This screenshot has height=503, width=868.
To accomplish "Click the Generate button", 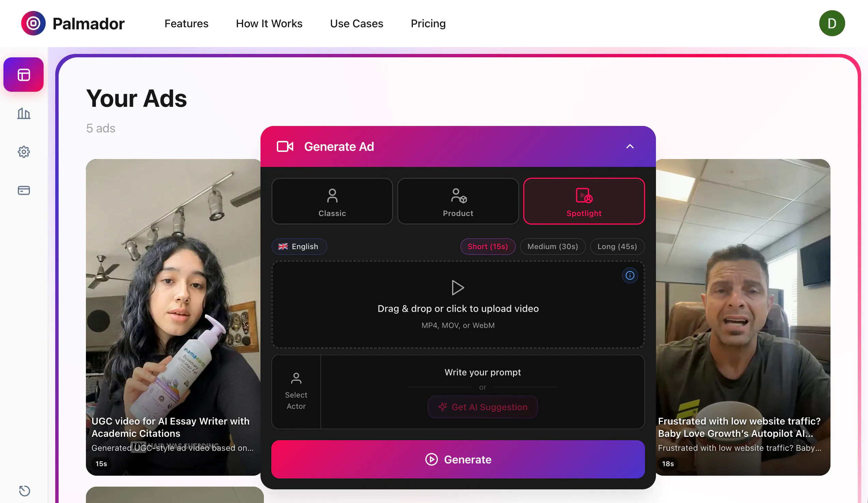I will (458, 459).
